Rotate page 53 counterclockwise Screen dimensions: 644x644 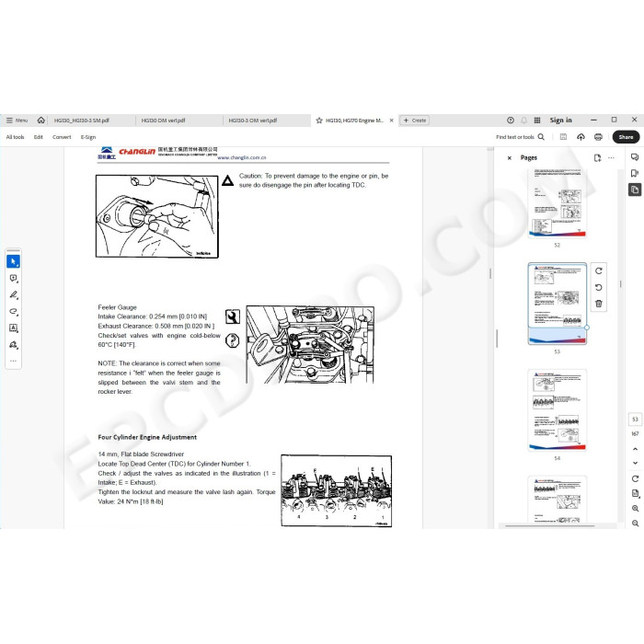click(599, 287)
